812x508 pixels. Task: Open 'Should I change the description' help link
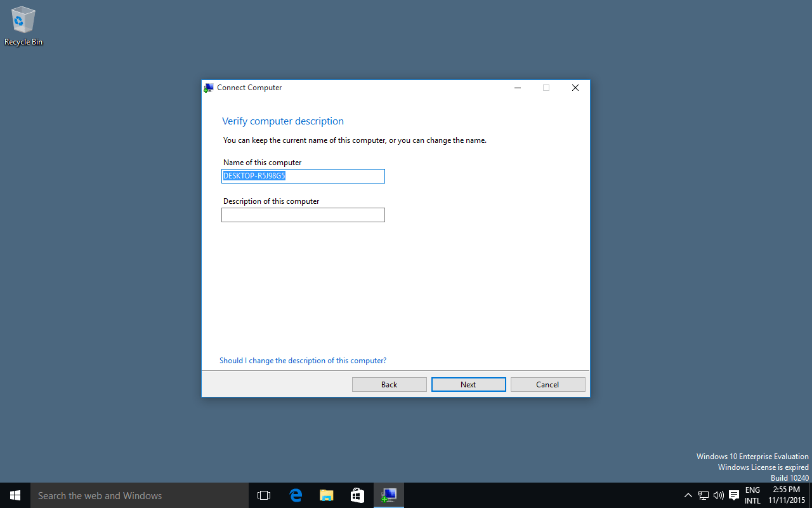[x=303, y=360]
